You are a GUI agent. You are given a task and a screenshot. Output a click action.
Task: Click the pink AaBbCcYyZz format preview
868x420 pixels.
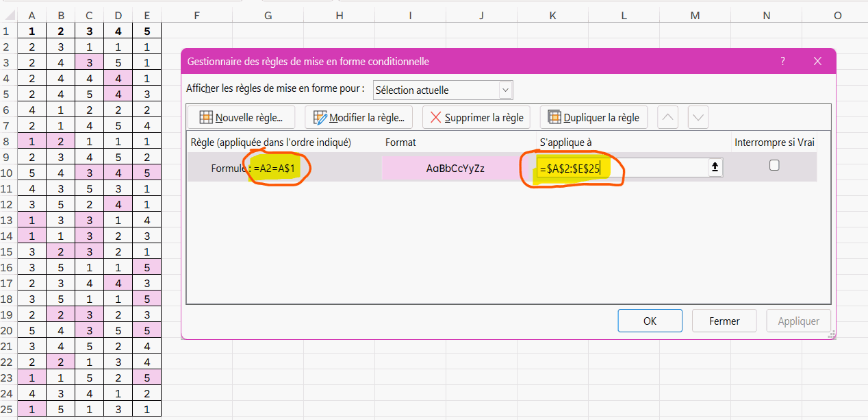[x=455, y=168]
